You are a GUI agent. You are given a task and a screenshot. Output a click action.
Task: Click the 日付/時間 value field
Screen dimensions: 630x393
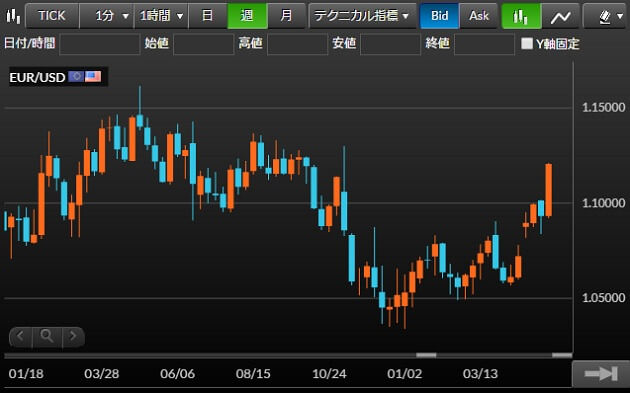tap(100, 44)
